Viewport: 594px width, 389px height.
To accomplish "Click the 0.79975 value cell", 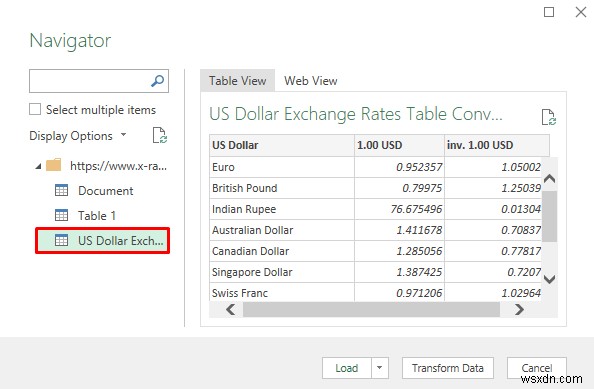I will click(x=400, y=188).
